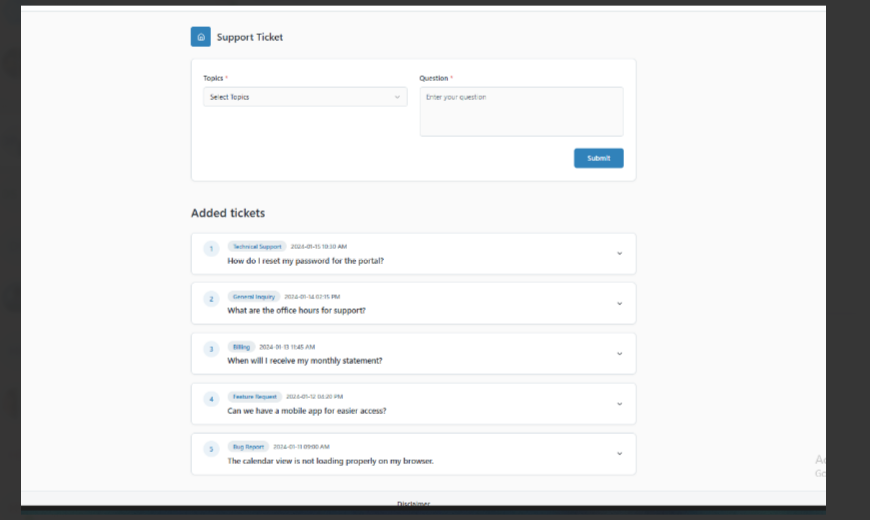
Task: Expand the monthly statement ticket chevron
Action: (619, 354)
